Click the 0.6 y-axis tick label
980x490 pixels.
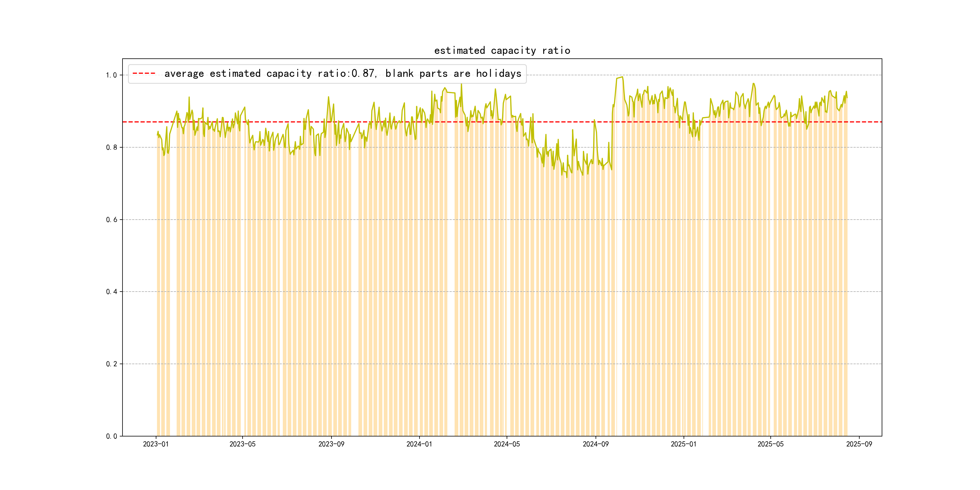point(111,220)
